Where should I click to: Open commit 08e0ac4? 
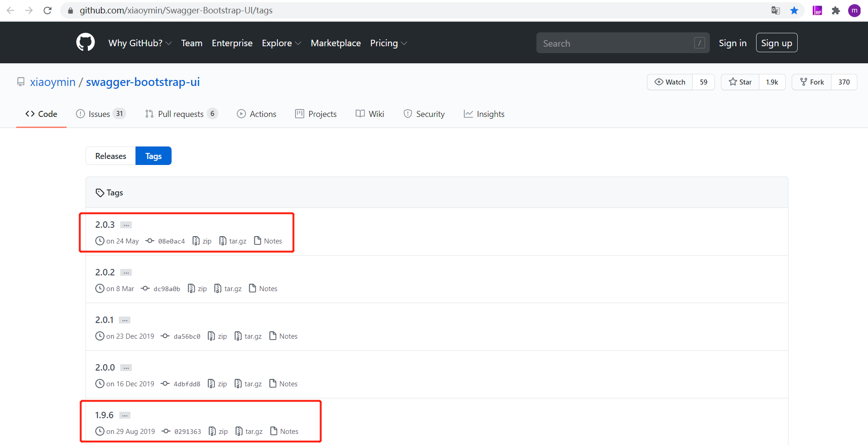(x=171, y=241)
